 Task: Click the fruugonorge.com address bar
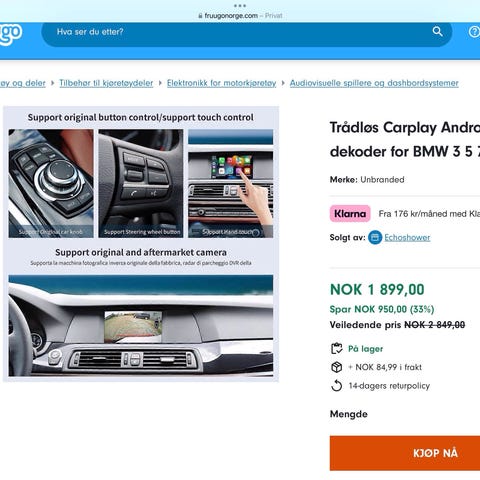(240, 16)
